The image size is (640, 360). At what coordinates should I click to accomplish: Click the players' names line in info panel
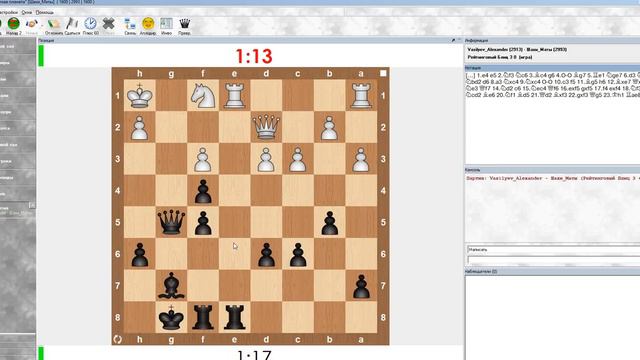click(517, 49)
